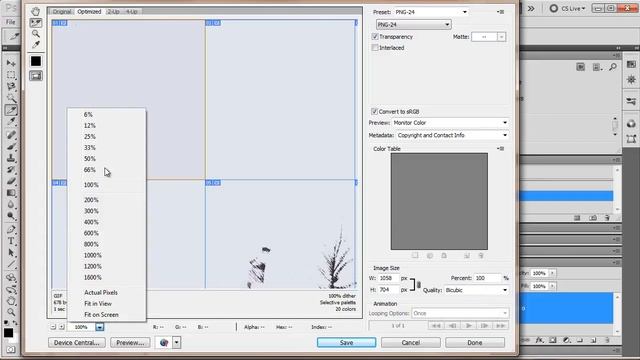Select Rectangular Marquee tool in Photoshop toolbar
Screen dimensions: 640x360
(11, 75)
